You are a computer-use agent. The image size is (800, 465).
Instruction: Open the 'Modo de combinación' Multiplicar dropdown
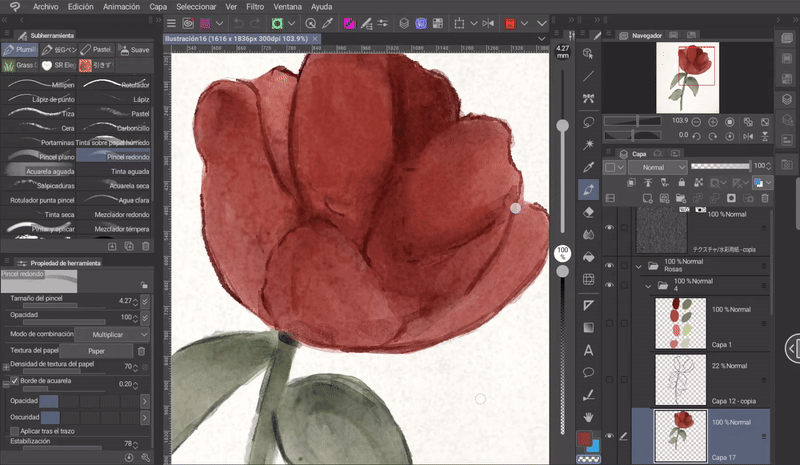[112, 334]
